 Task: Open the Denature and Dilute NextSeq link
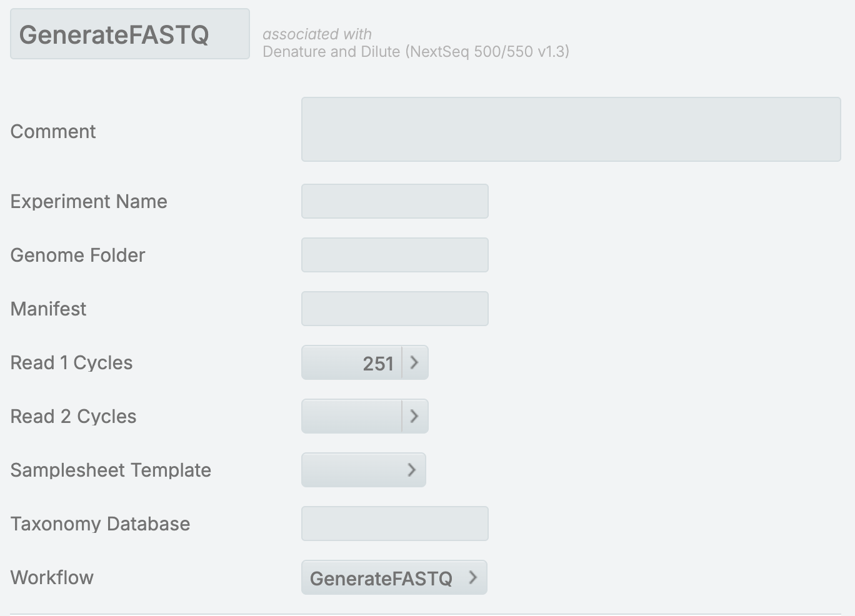416,51
